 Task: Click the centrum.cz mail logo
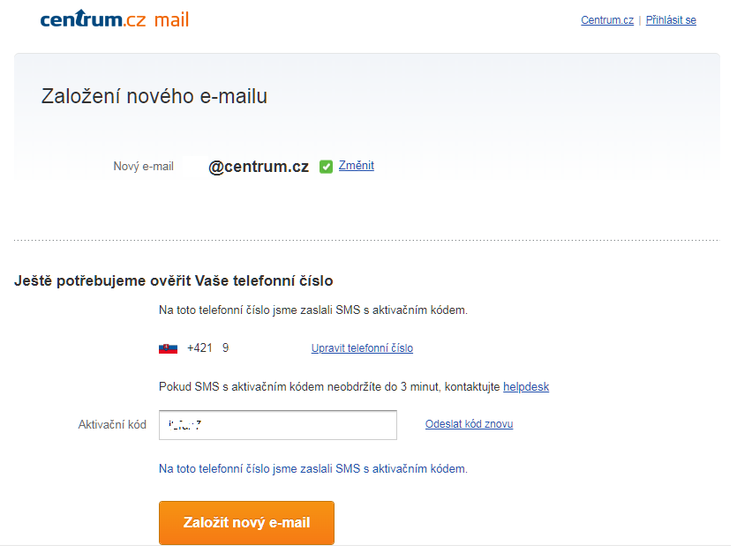click(x=115, y=19)
